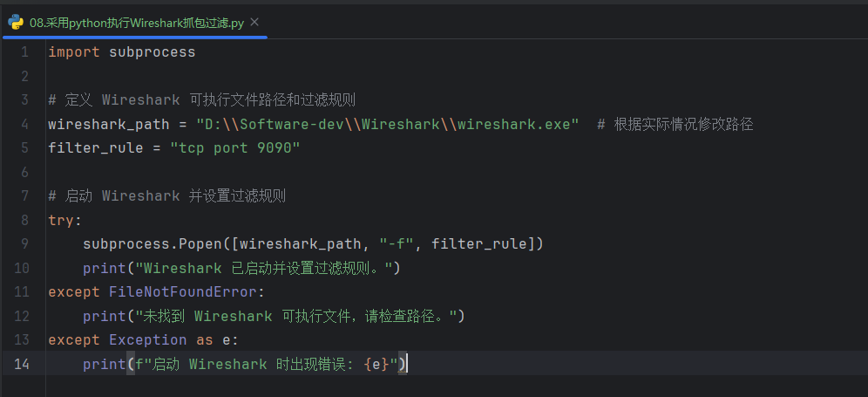The height and width of the screenshot is (397, 868).
Task: Click 'import subprocess' on line 1
Action: [x=122, y=52]
